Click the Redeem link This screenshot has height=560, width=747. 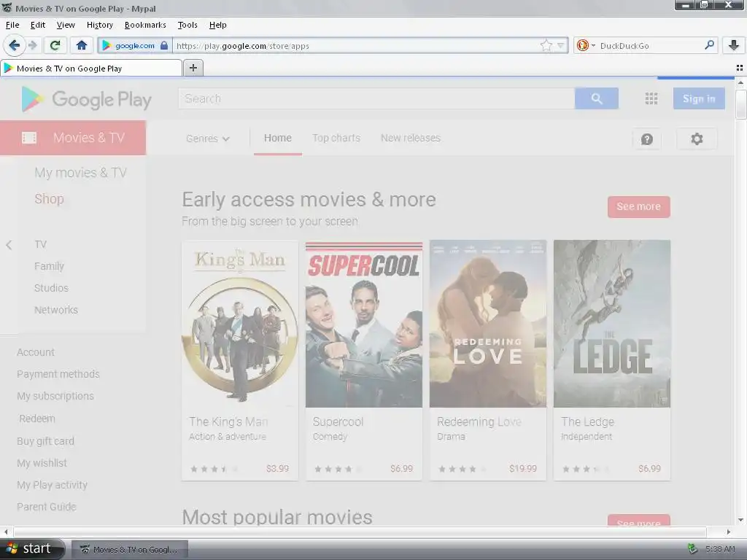tap(37, 419)
